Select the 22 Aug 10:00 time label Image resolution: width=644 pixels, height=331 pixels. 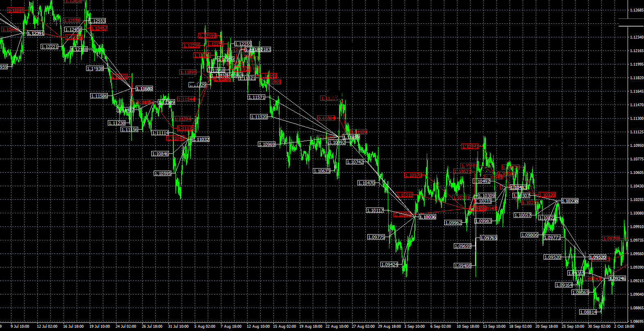click(x=337, y=326)
